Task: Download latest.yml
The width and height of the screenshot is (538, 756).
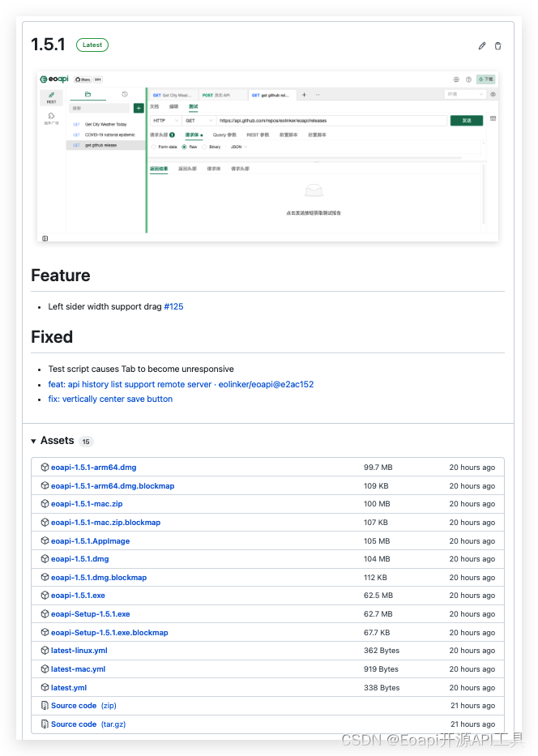Action: coord(69,688)
